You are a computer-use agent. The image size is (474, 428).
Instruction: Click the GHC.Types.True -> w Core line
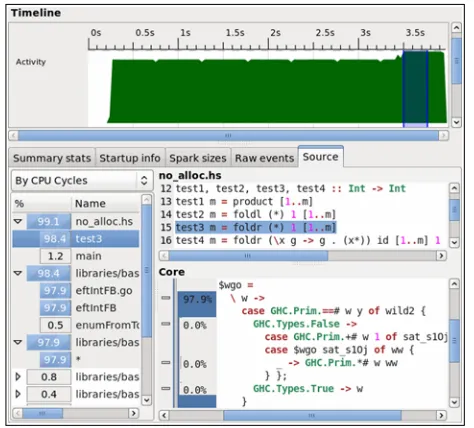[x=308, y=389]
